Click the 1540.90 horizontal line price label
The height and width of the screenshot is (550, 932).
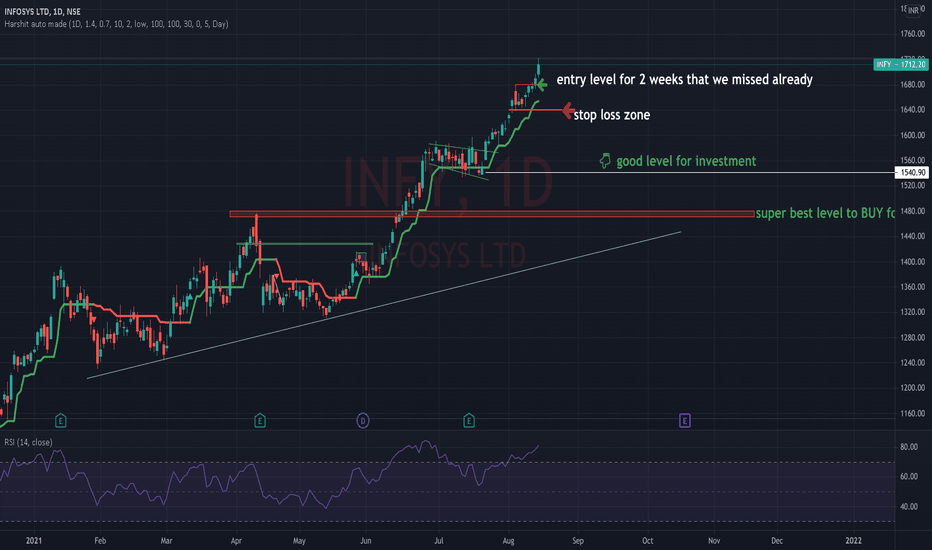click(x=911, y=172)
